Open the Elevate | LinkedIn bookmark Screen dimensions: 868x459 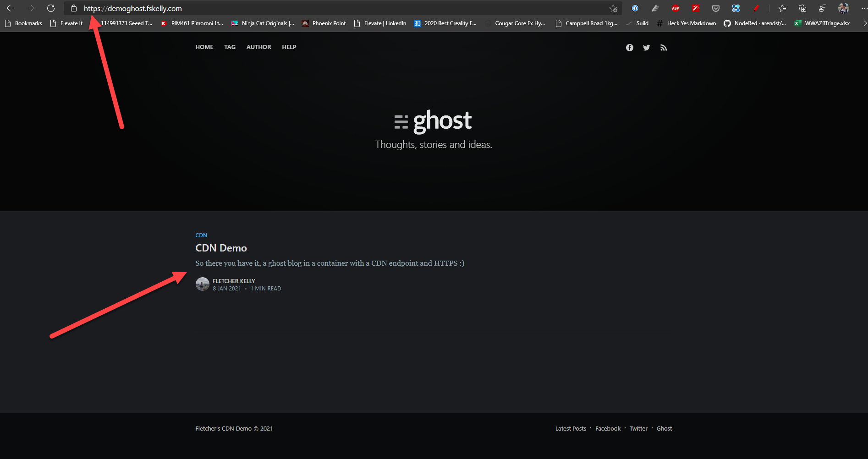tap(380, 23)
